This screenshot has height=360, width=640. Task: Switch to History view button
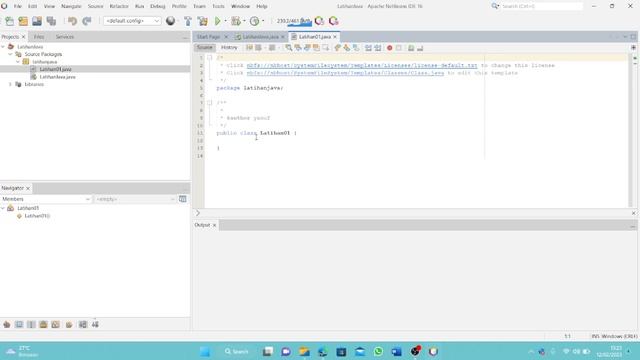(x=229, y=48)
